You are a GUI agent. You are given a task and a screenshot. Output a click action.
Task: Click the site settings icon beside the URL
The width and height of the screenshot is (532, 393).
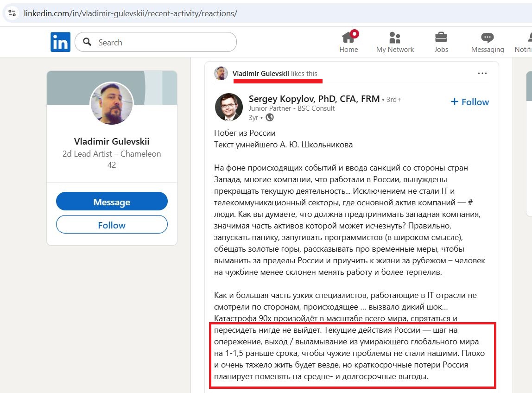[12, 13]
